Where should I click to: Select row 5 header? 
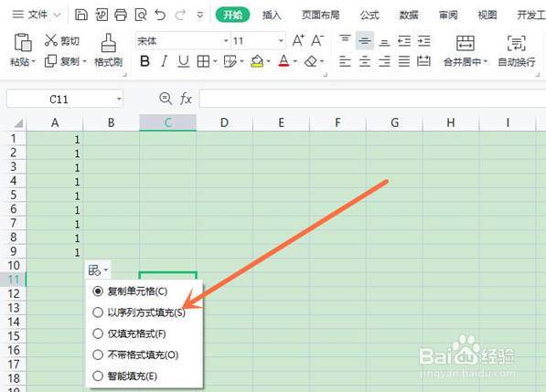pos(13,195)
